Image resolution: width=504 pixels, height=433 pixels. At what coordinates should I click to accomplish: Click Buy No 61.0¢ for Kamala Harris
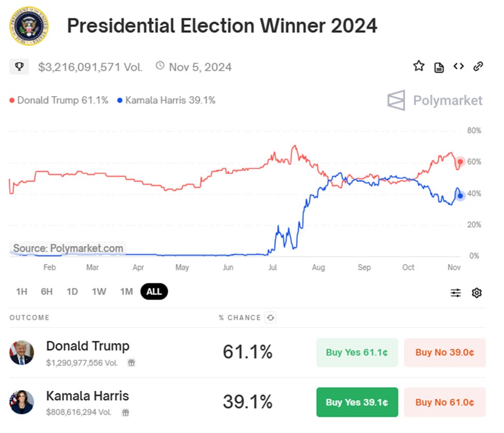(x=445, y=402)
